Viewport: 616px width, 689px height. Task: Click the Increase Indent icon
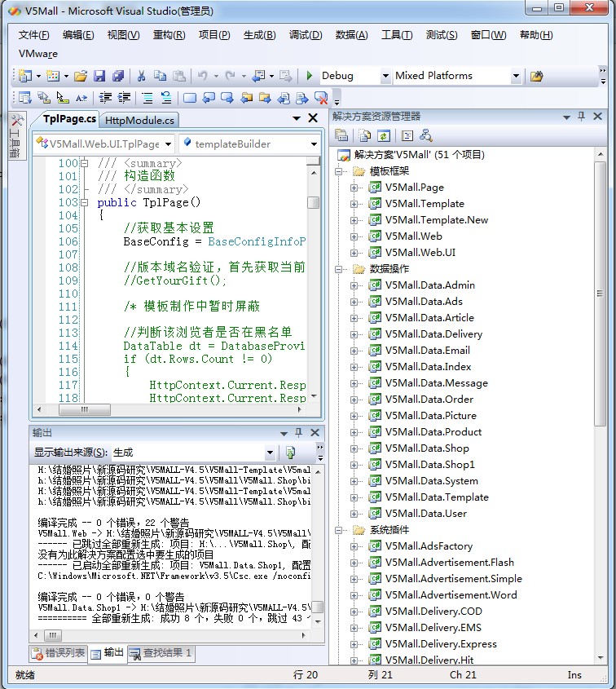pos(124,98)
